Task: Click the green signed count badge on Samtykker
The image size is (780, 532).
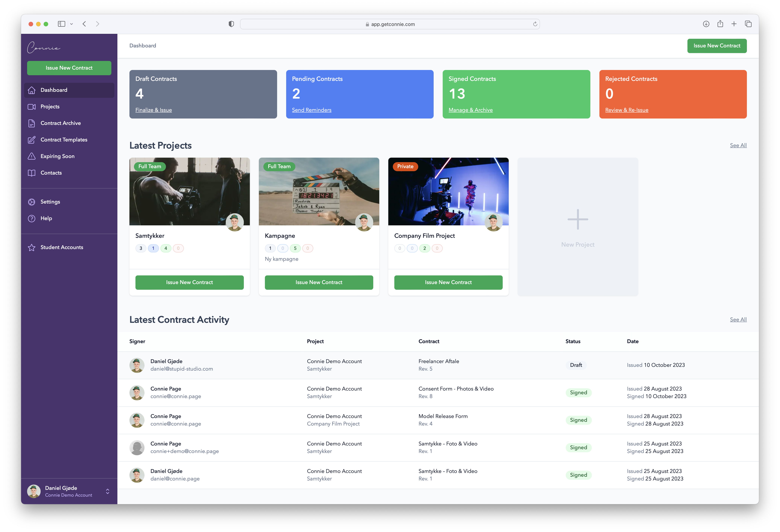Action: (x=166, y=248)
